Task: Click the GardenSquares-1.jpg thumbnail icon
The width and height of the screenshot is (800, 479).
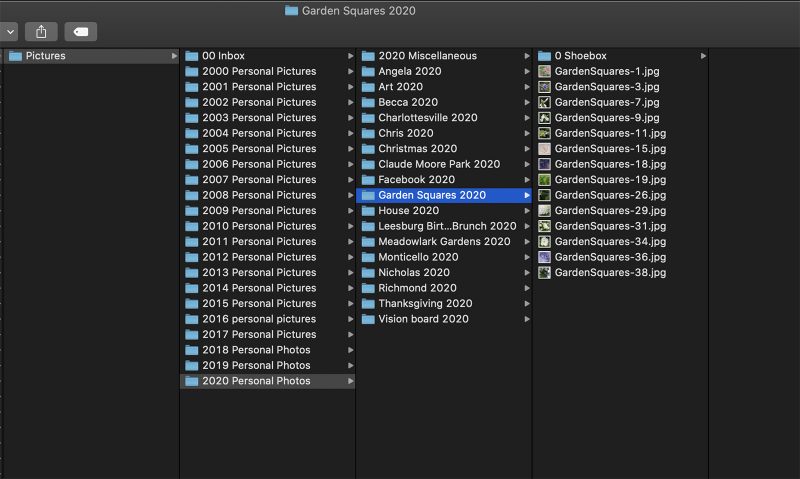Action: (544, 71)
